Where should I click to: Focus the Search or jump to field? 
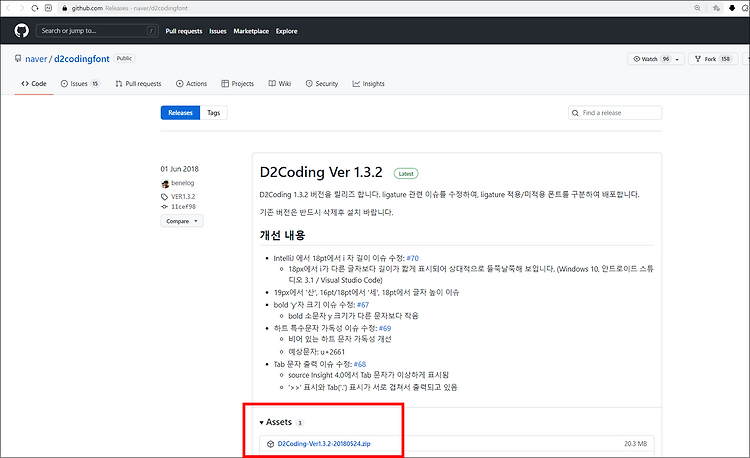pyautogui.click(x=97, y=31)
